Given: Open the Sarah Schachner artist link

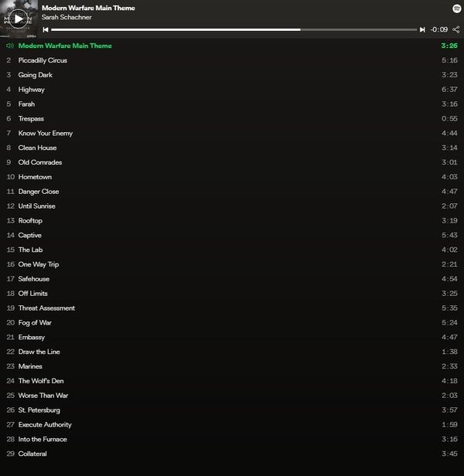Looking at the screenshot, I should tap(67, 17).
